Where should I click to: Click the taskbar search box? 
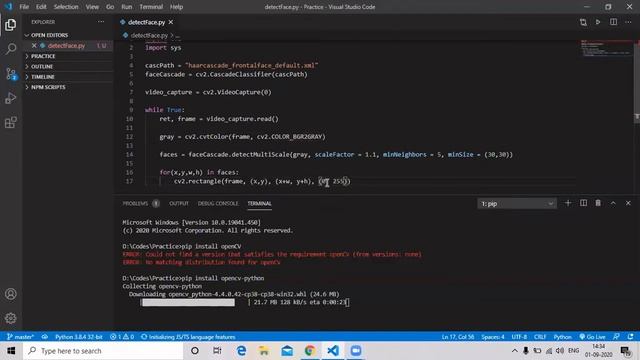click(x=103, y=351)
